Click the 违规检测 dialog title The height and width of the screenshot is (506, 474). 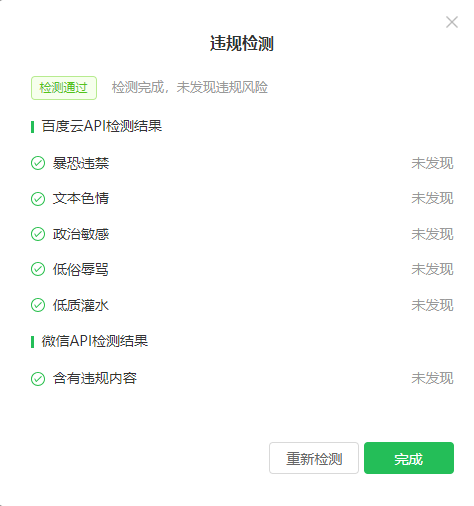click(x=242, y=43)
